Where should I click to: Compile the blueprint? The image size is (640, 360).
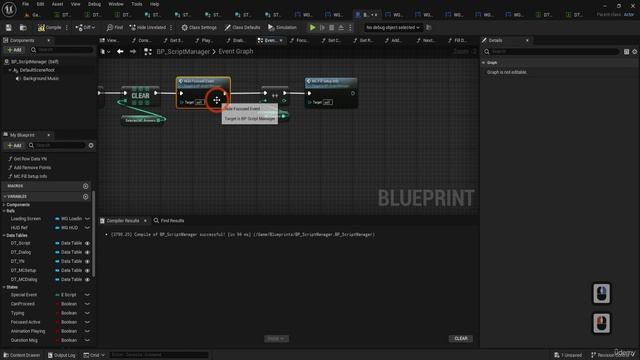[x=49, y=28]
